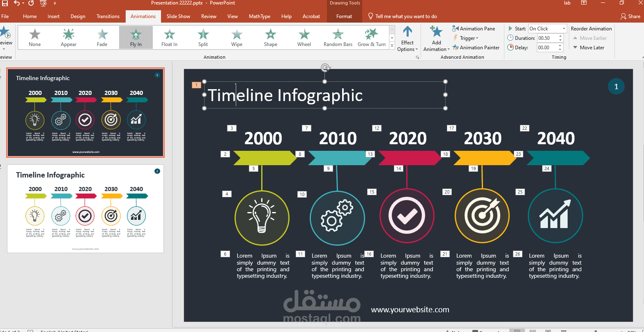Select the None animation effect
Screen dimensions: 644x332
coord(35,37)
